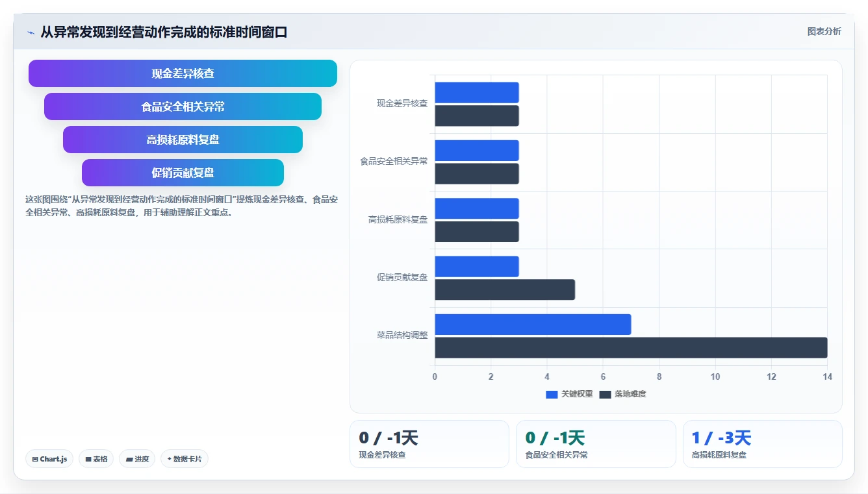
Task: Click the description paragraph under the funnel
Action: pos(181,206)
